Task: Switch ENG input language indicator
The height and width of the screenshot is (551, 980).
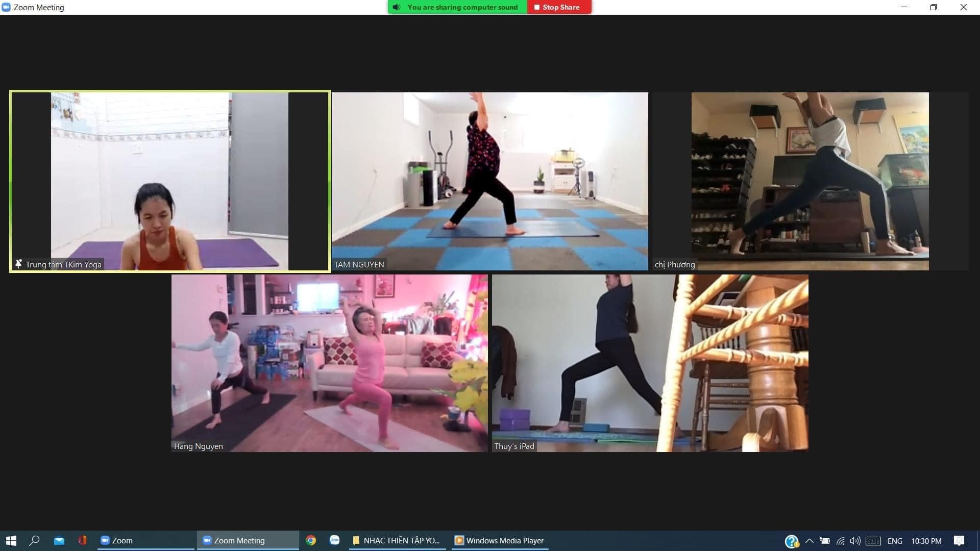Action: [895, 541]
